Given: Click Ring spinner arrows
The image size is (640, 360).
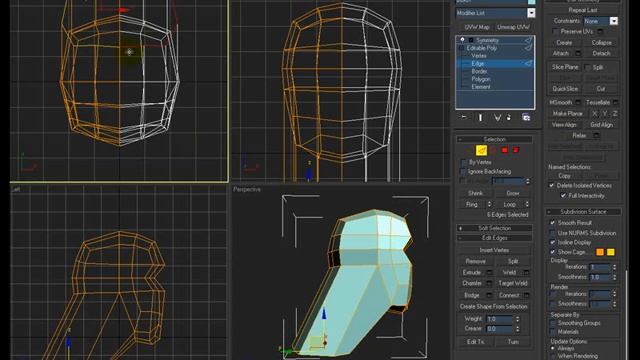Looking at the screenshot, I should [x=489, y=204].
